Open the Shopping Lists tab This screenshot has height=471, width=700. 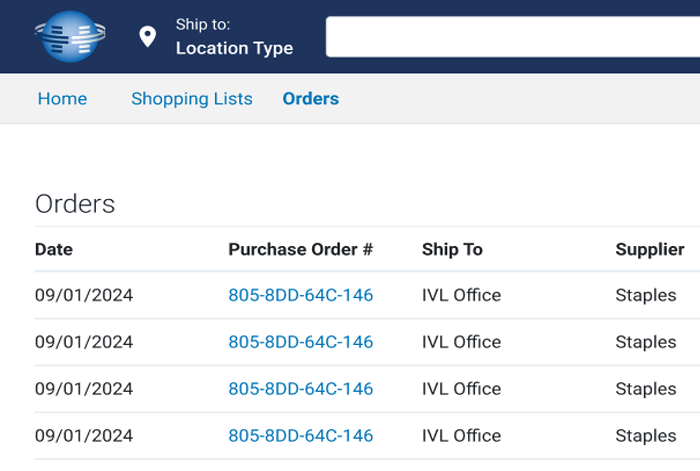coord(192,99)
